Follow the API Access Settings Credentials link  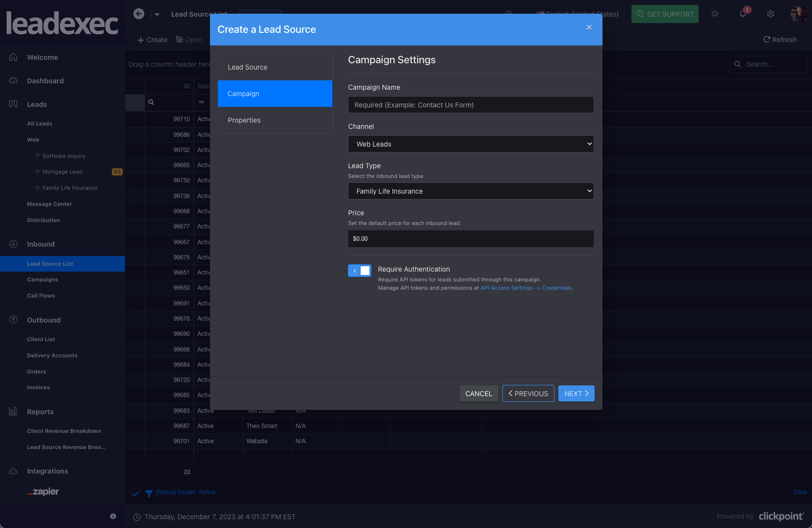[526, 288]
